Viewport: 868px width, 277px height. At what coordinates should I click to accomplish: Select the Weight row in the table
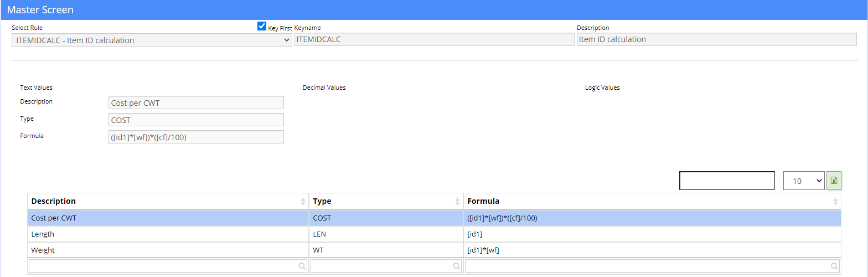click(166, 250)
